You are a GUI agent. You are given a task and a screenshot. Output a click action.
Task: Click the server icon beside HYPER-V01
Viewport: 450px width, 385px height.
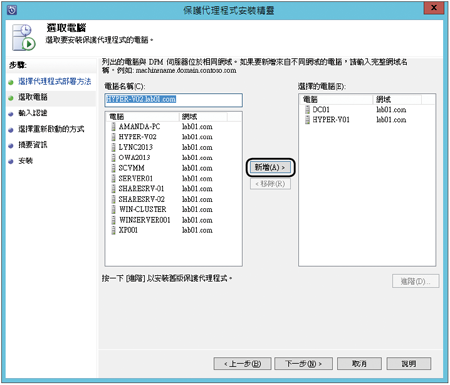click(307, 120)
